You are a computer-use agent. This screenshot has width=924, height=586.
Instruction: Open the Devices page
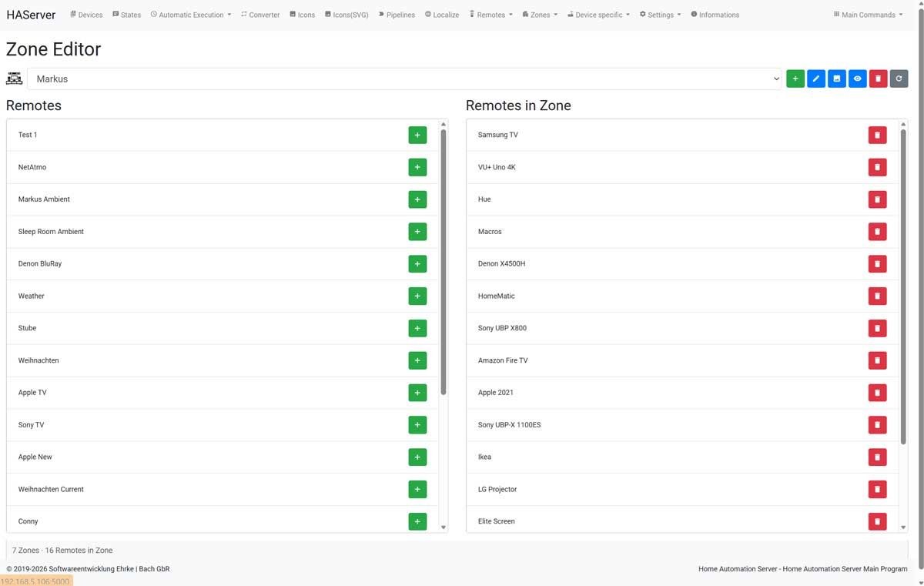coord(86,15)
